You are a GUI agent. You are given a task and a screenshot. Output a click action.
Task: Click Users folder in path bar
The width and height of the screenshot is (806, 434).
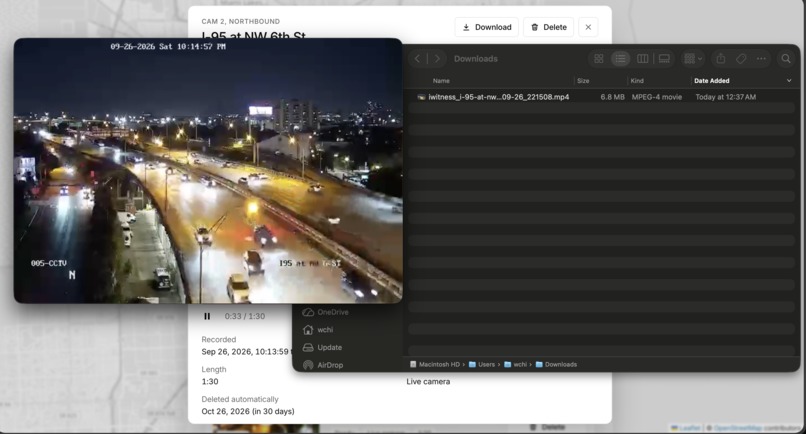482,365
